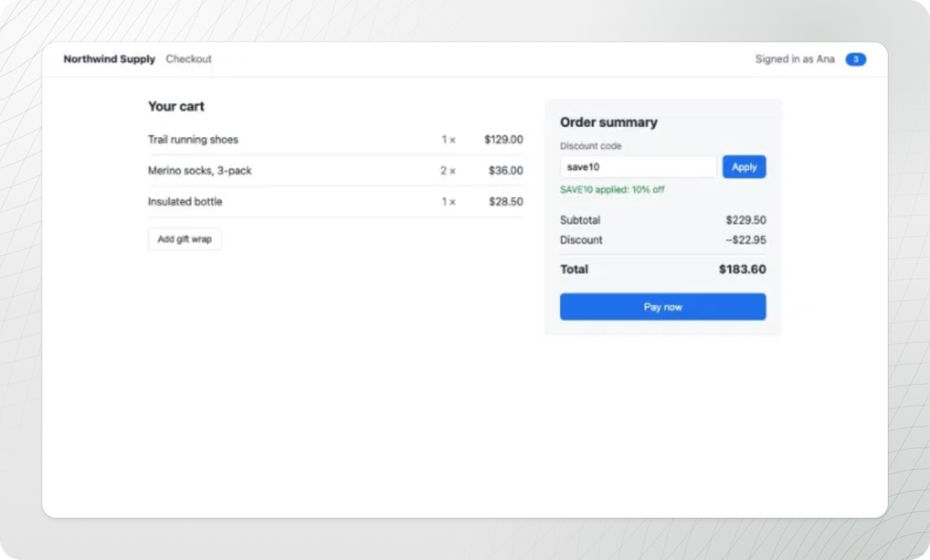Click the 1 × quantity of Trail running shoes
Image resolution: width=930 pixels, height=560 pixels.
449,140
